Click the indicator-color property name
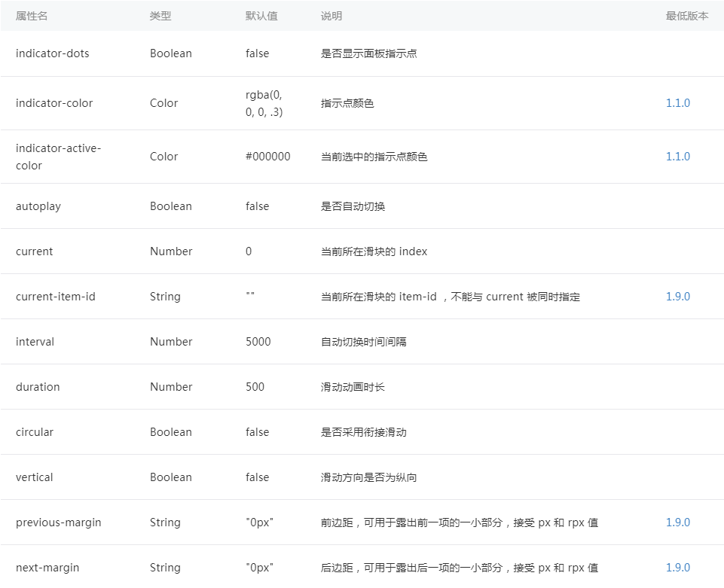The image size is (724, 588). 54,103
